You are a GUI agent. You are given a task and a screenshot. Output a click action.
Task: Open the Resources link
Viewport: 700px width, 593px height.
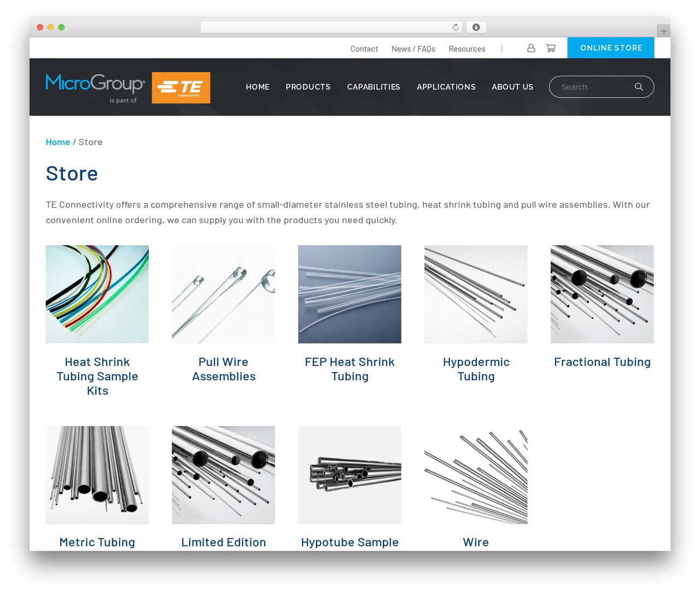coord(467,49)
